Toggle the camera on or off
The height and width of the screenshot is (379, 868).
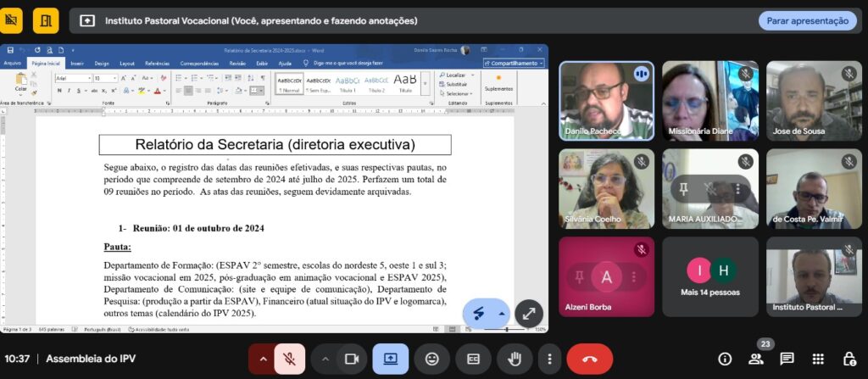[351, 359]
